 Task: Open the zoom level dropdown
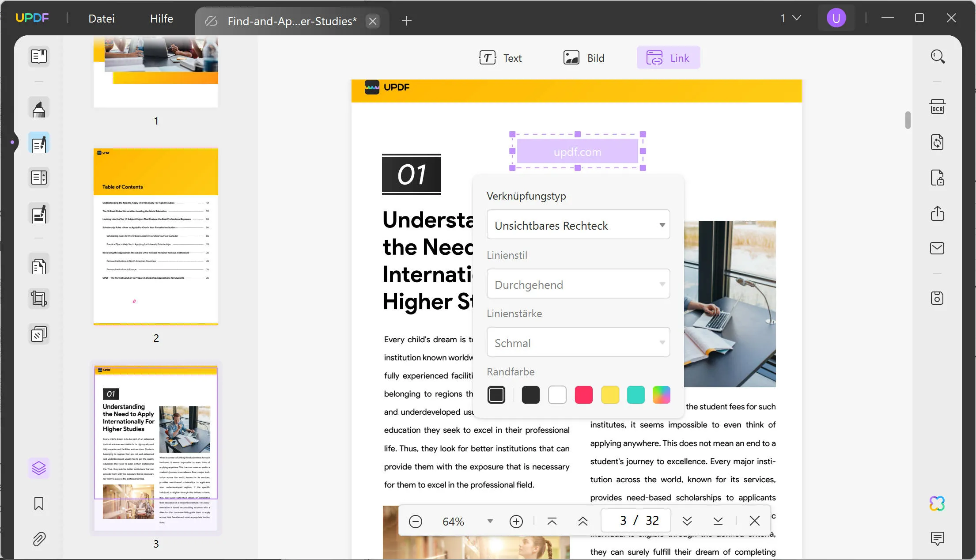(x=490, y=521)
